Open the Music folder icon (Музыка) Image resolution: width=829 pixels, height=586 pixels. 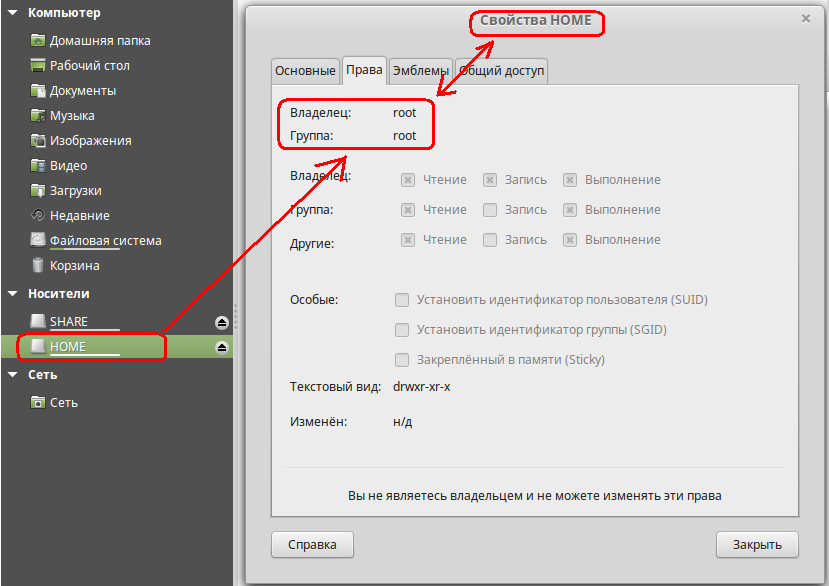(x=38, y=116)
